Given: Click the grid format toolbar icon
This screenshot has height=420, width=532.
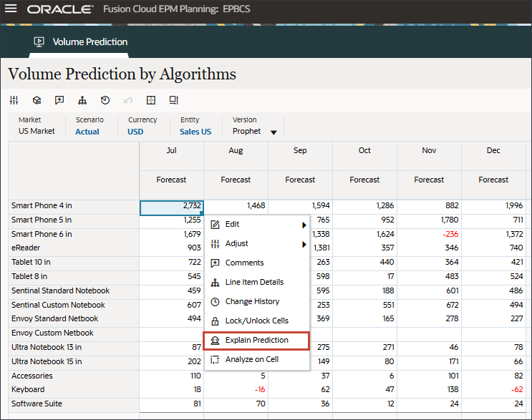Looking at the screenshot, I should click(151, 100).
